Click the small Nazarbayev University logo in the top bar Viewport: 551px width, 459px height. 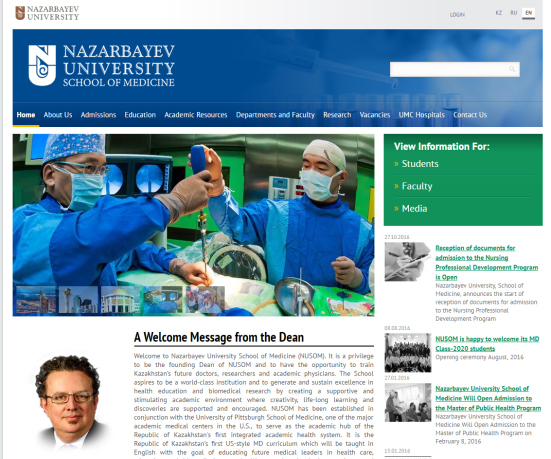47,13
